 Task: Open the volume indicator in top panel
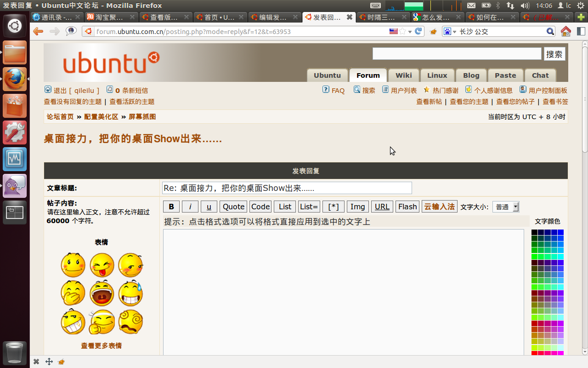[x=525, y=6]
